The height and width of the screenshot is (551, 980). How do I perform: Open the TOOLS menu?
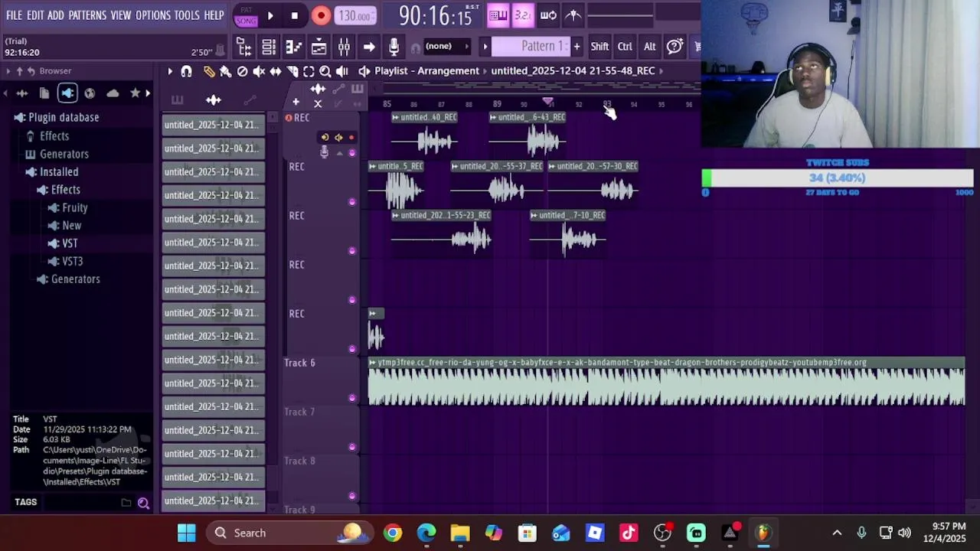coord(187,15)
